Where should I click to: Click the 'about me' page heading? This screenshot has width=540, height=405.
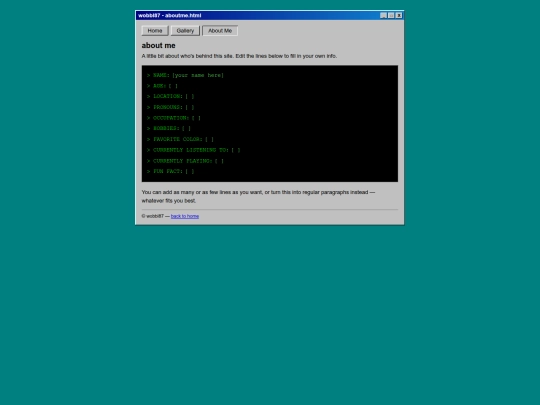tap(158, 45)
